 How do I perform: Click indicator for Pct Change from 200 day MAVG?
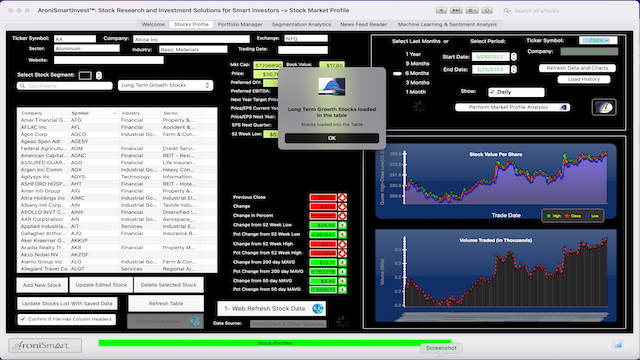[342, 272]
